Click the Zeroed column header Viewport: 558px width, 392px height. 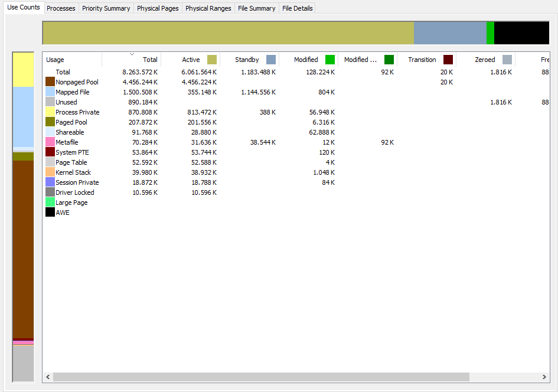[x=486, y=60]
